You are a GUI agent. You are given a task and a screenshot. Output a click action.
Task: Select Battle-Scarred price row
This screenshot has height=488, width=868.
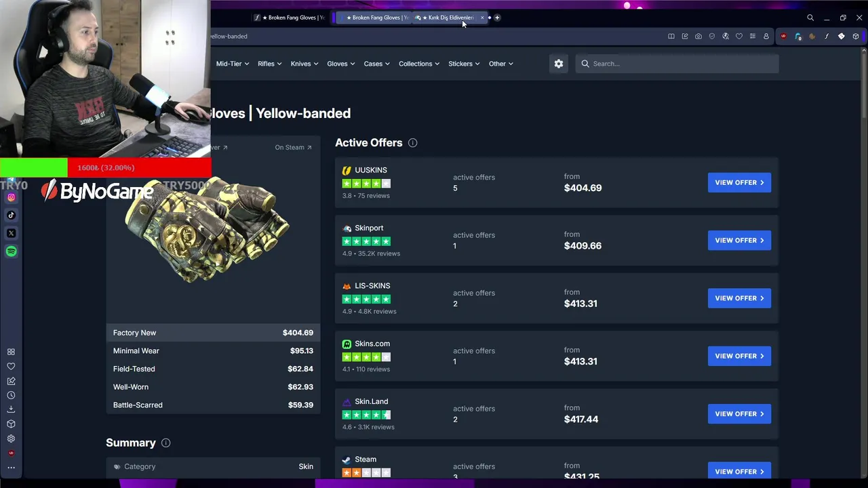click(213, 405)
